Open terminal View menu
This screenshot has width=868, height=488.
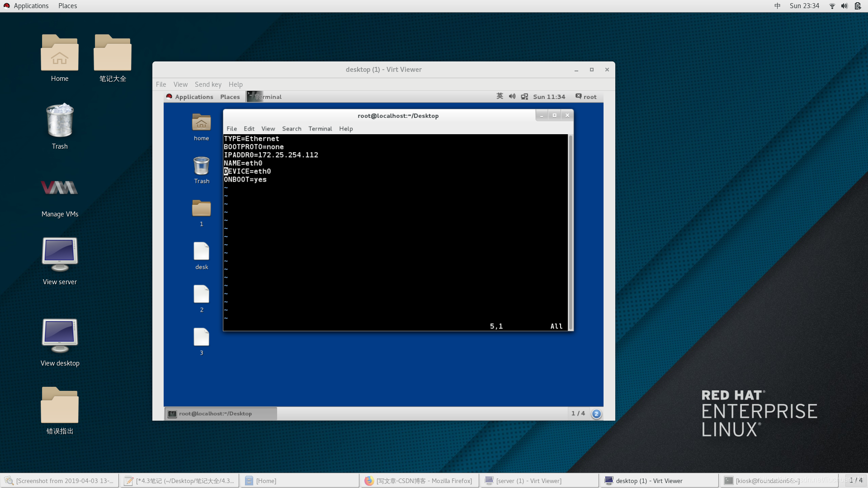pos(268,129)
